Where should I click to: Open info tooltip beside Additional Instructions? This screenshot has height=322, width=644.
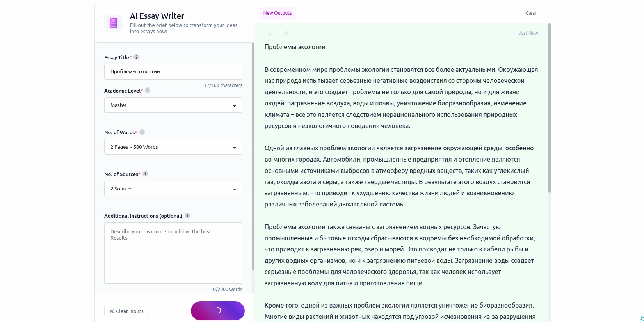tap(187, 215)
